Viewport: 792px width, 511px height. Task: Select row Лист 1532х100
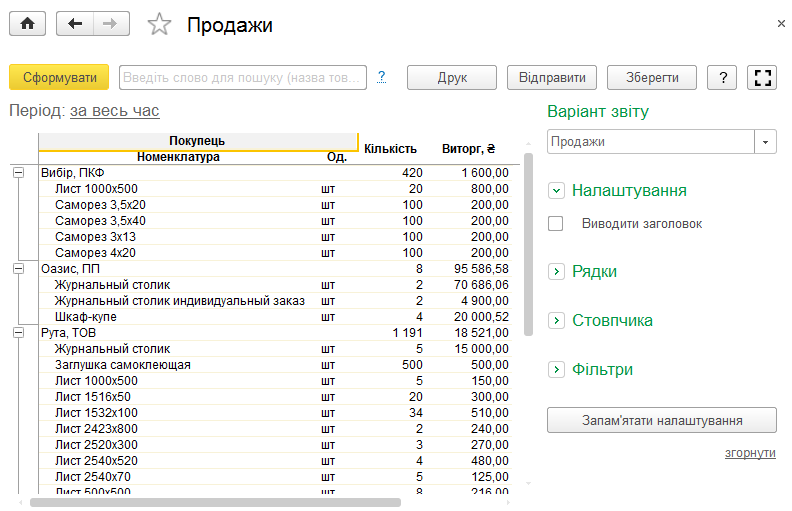click(x=275, y=413)
